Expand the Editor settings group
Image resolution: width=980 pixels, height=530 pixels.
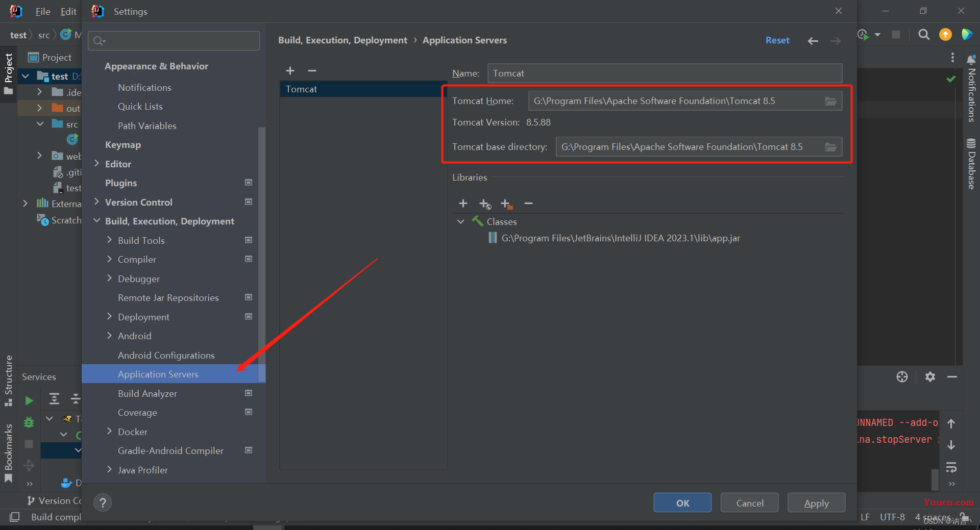tap(96, 164)
